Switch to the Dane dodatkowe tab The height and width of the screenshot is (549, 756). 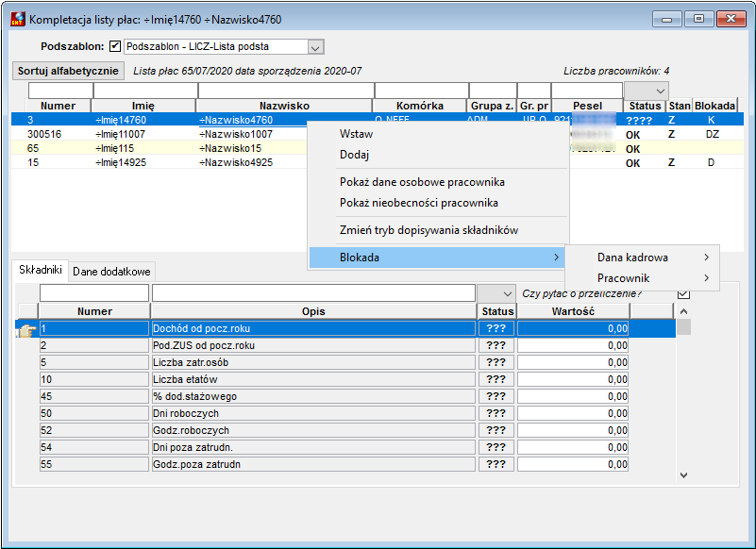(x=111, y=272)
